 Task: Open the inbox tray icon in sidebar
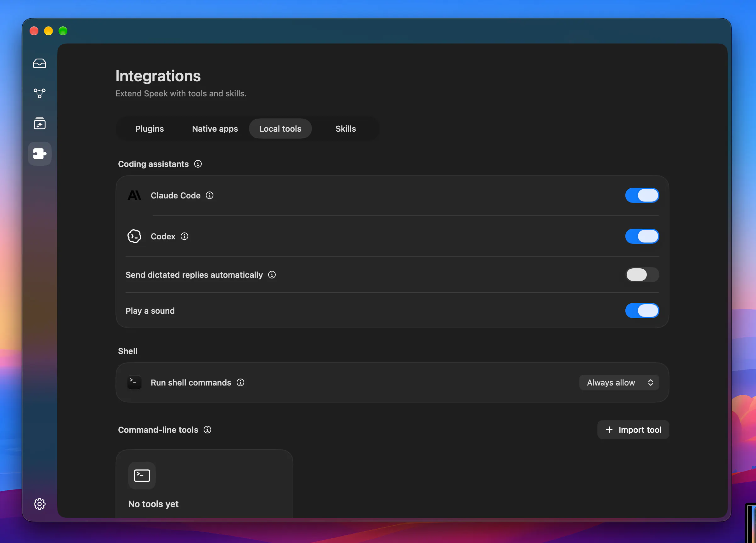coord(39,63)
